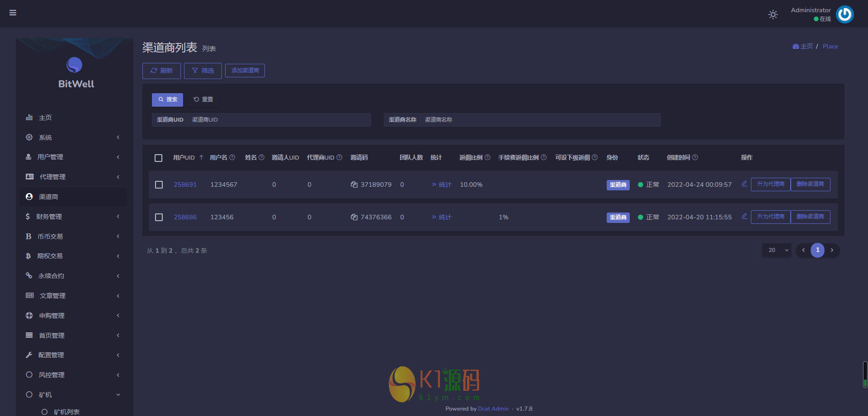Expand the 永续合约 sidebar menu
Screen dimensions: 868x416
coord(73,276)
